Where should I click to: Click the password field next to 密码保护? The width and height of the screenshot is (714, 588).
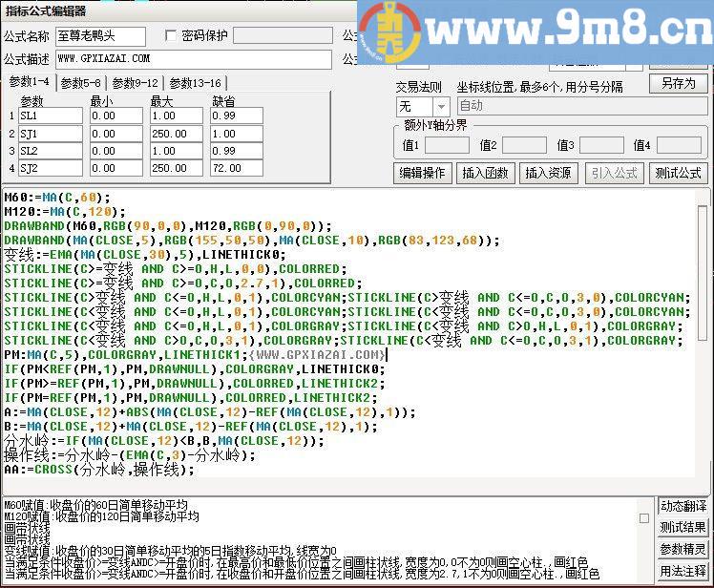pyautogui.click(x=283, y=35)
